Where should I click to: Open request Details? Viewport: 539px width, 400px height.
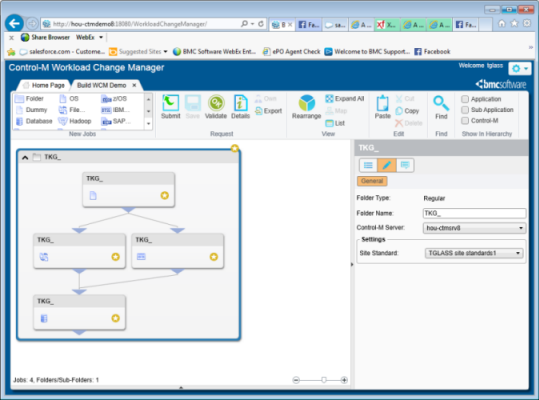click(240, 107)
